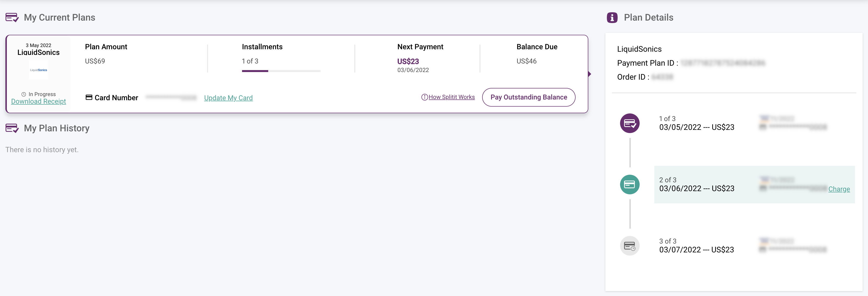Viewport: 868px width, 296px height.
Task: Click Update My Card link
Action: pyautogui.click(x=228, y=98)
